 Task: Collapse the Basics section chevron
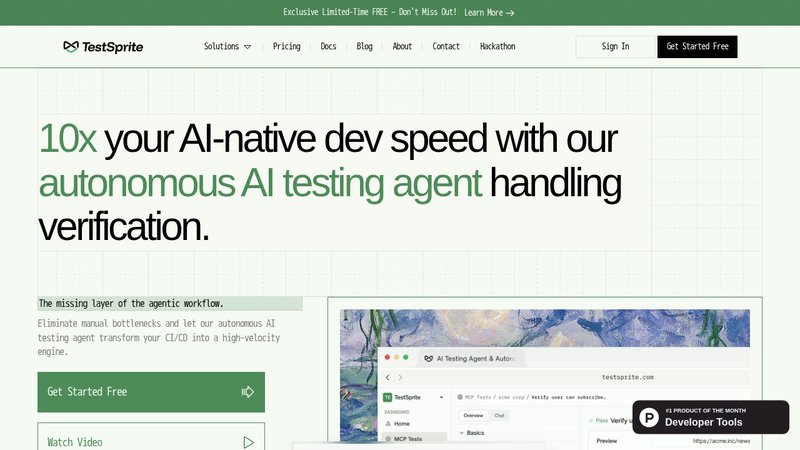pos(463,433)
